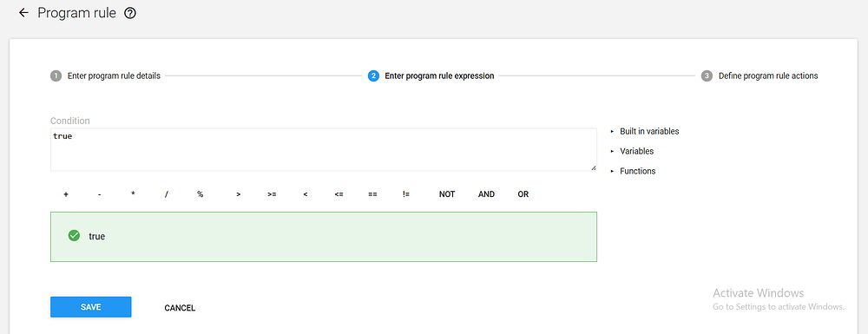Viewport: 868px width, 334px height.
Task: Insert the greater-than operator
Action: (238, 194)
